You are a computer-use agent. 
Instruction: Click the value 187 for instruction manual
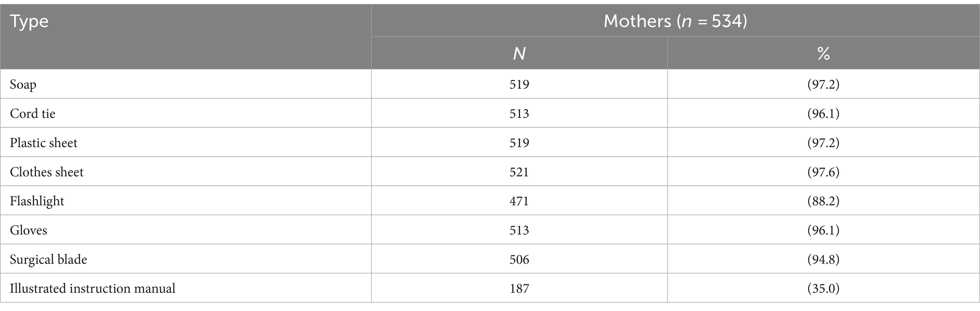click(519, 289)
